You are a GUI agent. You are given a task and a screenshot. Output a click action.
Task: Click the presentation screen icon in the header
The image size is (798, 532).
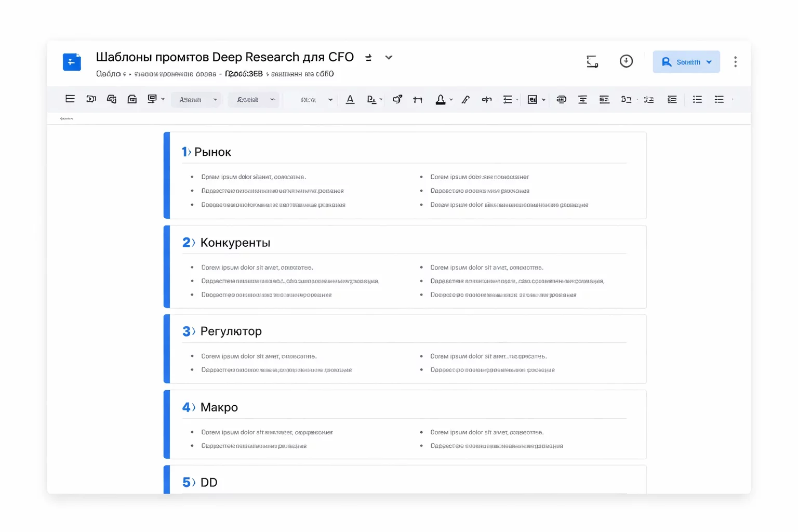coord(592,61)
